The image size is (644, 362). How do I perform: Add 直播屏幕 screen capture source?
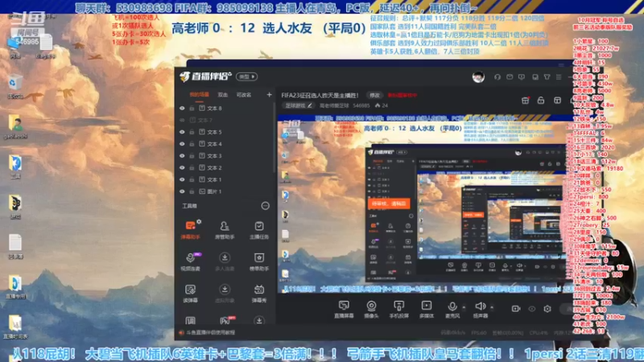[x=344, y=310]
